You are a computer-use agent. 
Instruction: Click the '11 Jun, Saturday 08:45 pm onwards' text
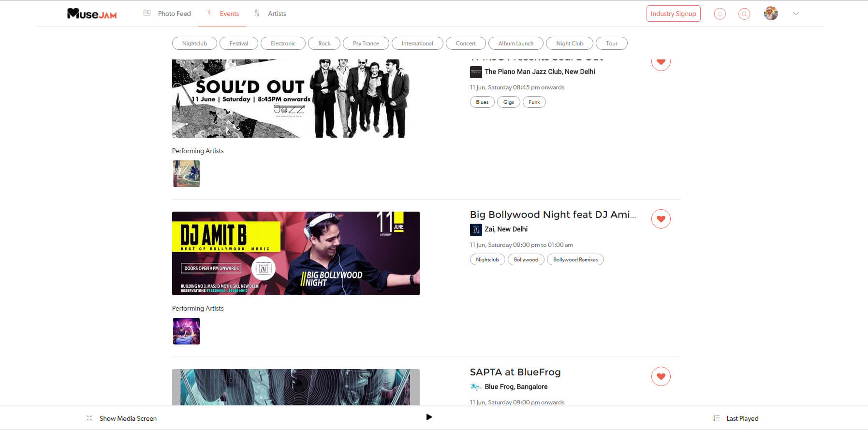tap(517, 87)
